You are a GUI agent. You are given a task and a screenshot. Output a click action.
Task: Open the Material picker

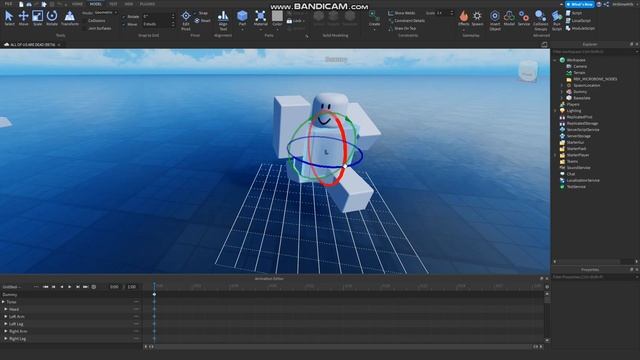tap(260, 18)
